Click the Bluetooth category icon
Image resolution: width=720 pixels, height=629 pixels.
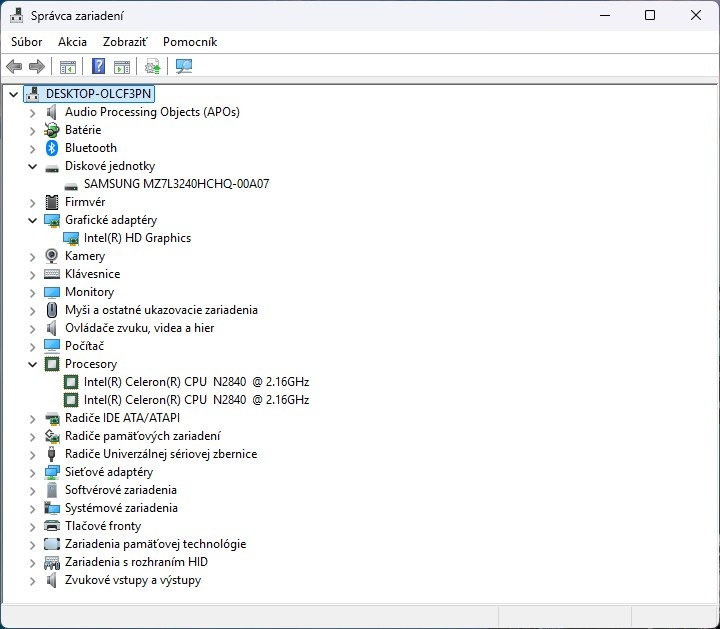pos(52,148)
